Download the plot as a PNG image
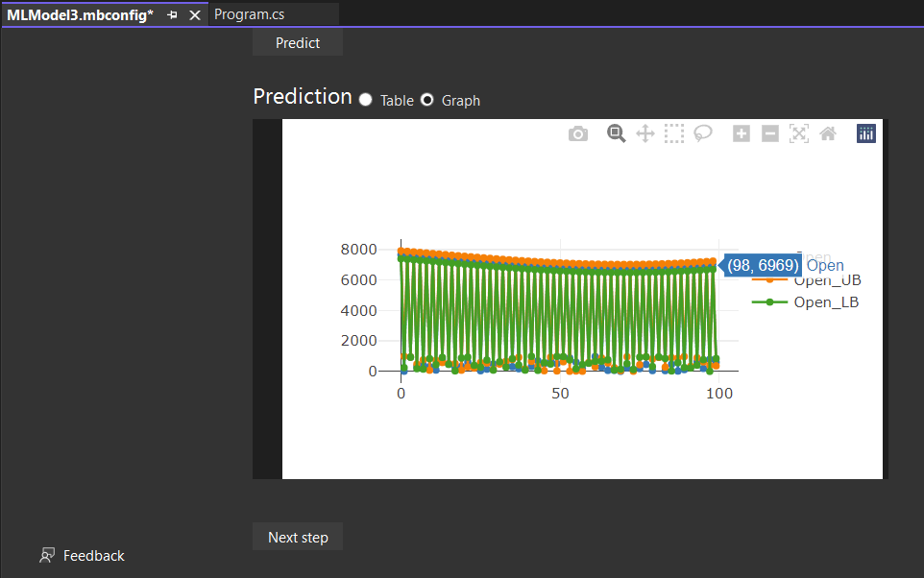Image resolution: width=924 pixels, height=578 pixels. (577, 133)
